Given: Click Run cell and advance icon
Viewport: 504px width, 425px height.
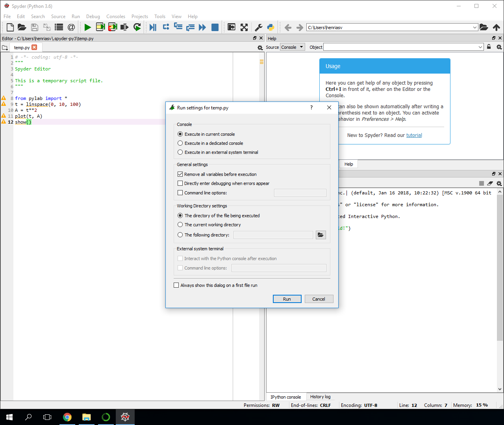Looking at the screenshot, I should (113, 27).
